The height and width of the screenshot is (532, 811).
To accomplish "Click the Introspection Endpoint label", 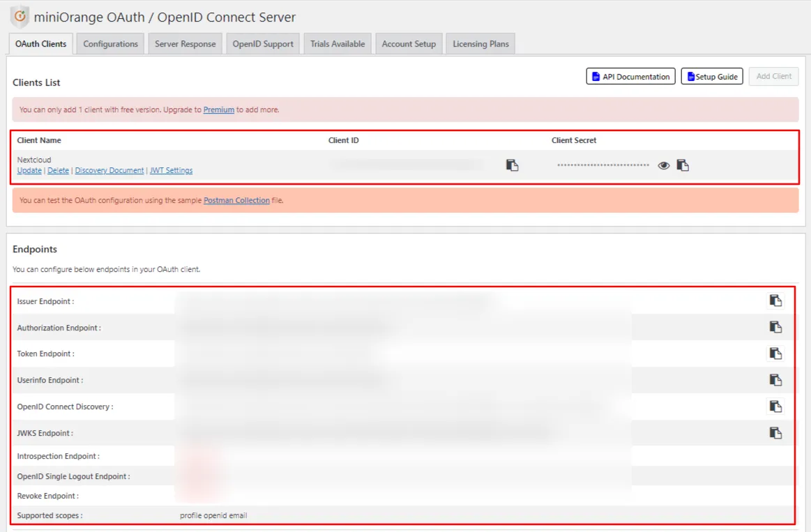I will tap(59, 456).
